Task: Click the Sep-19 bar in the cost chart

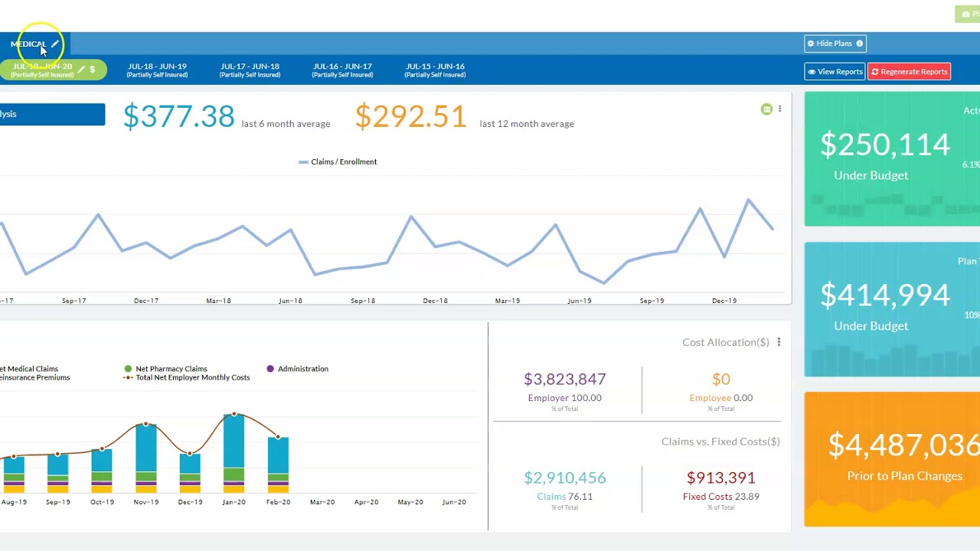Action: pyautogui.click(x=57, y=474)
